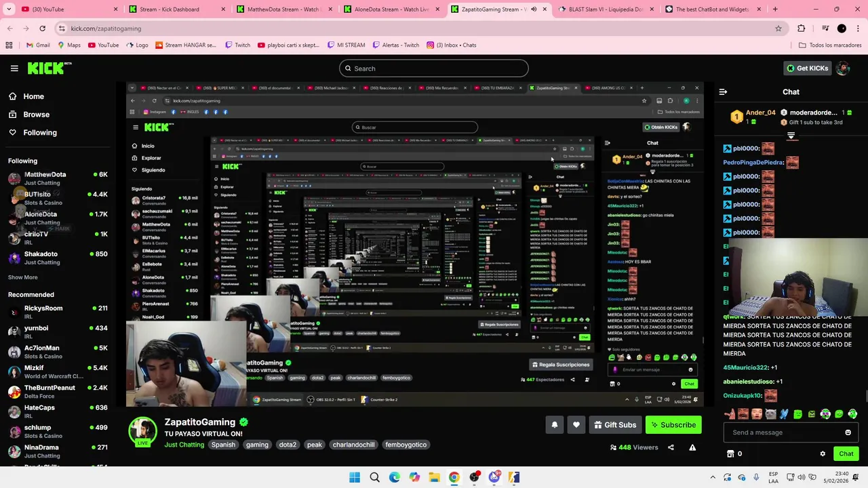The height and width of the screenshot is (488, 868).
Task: Open the ESP LAA language switcher
Action: click(774, 477)
